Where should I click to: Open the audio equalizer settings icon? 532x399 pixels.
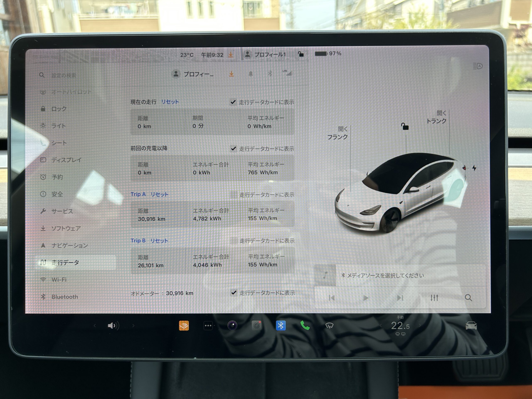pos(434,298)
